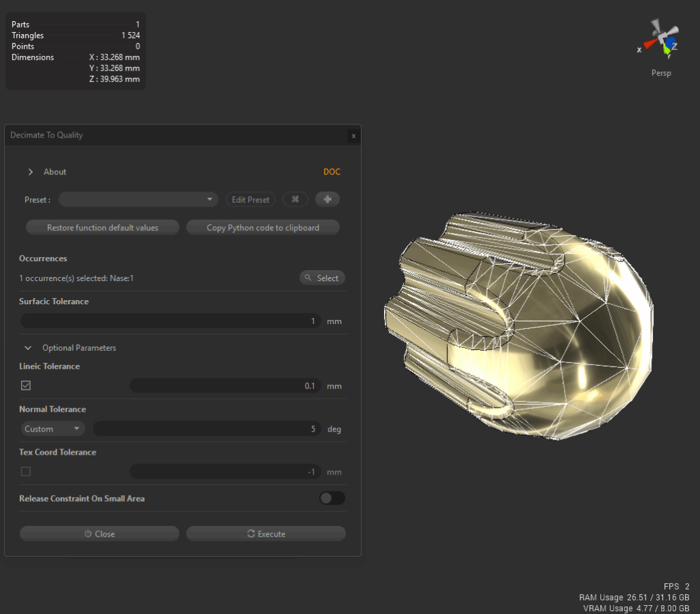Click the blue Z axis on the orientation gizmo
700x614 pixels.
click(670, 42)
